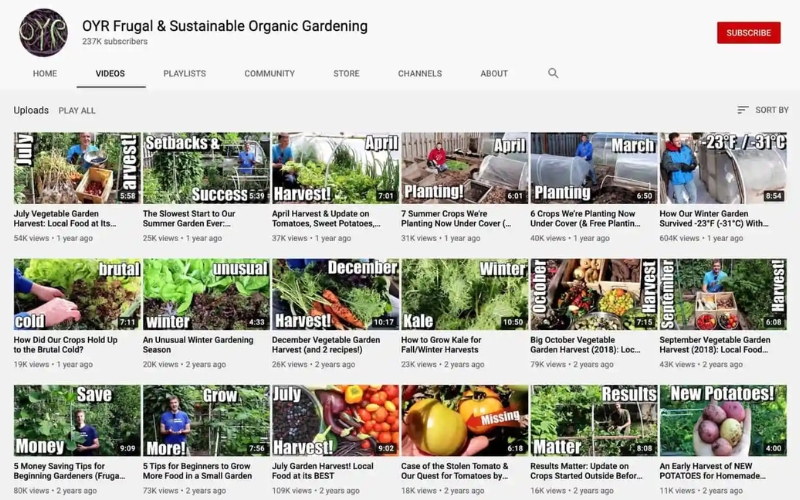Open title 'September Vegetable Garden Harvest (2018)'
This screenshot has width=800, height=500.
tap(715, 344)
